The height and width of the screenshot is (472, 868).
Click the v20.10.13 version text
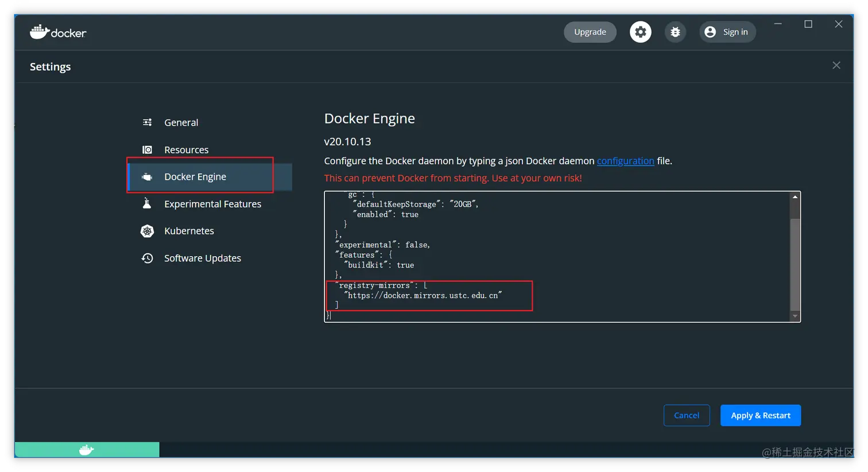click(347, 141)
